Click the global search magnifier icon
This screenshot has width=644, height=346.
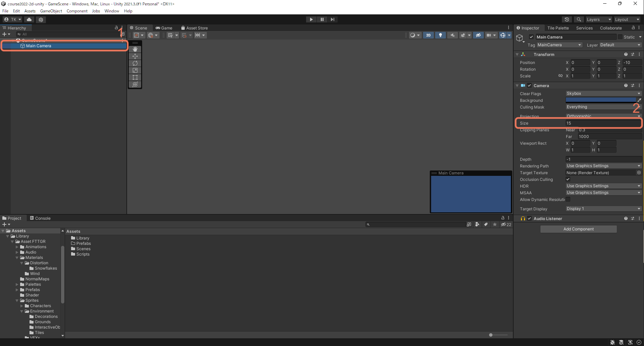[x=579, y=19]
